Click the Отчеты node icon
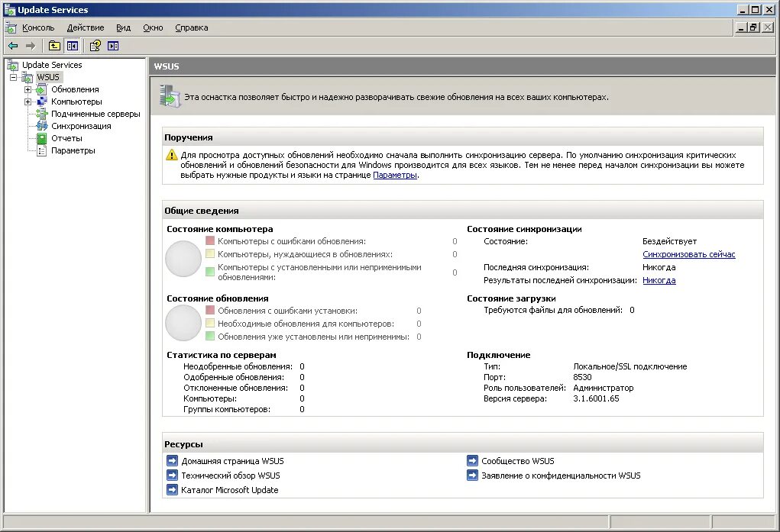Screen dimensions: 780x532 coord(42,138)
